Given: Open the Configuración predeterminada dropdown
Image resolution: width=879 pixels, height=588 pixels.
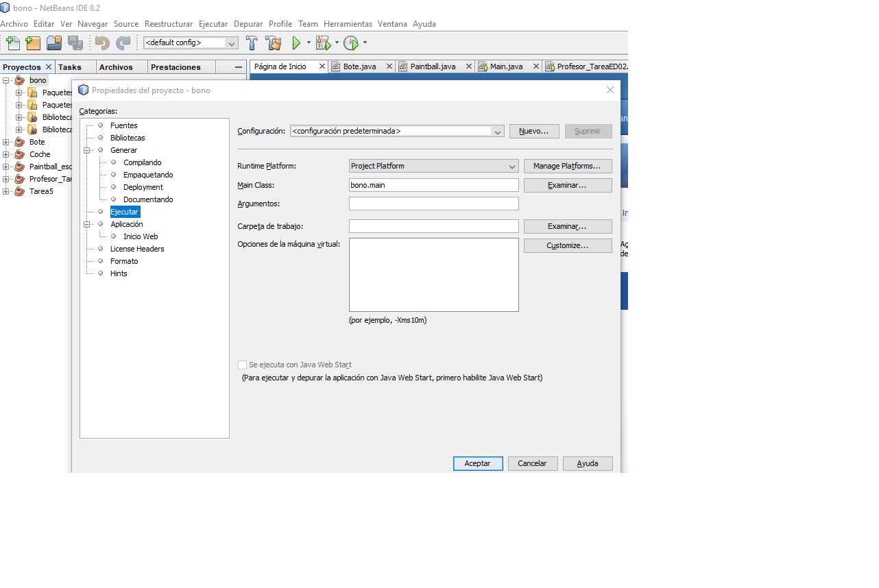Looking at the screenshot, I should click(498, 131).
